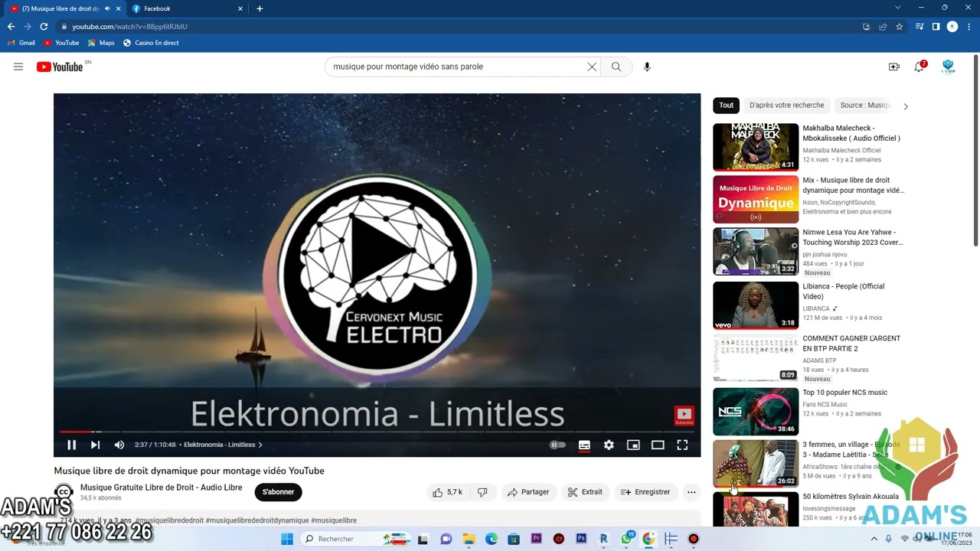Start voice search with the microphone
980x551 pixels.
(647, 67)
